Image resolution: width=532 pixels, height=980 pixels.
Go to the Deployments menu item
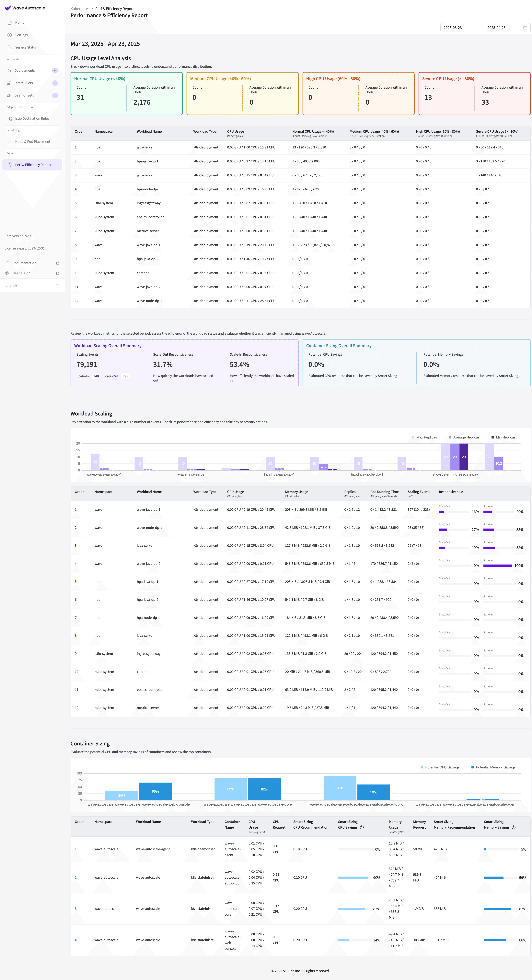(32, 71)
